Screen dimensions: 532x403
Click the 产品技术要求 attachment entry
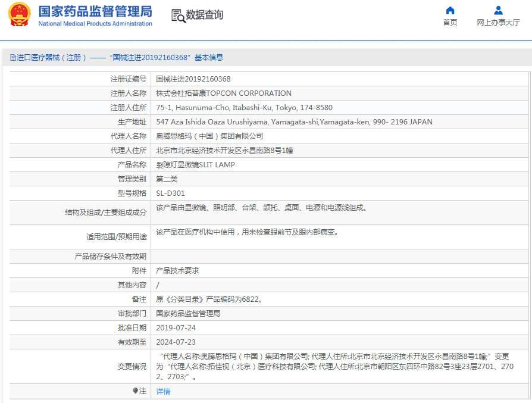click(177, 270)
